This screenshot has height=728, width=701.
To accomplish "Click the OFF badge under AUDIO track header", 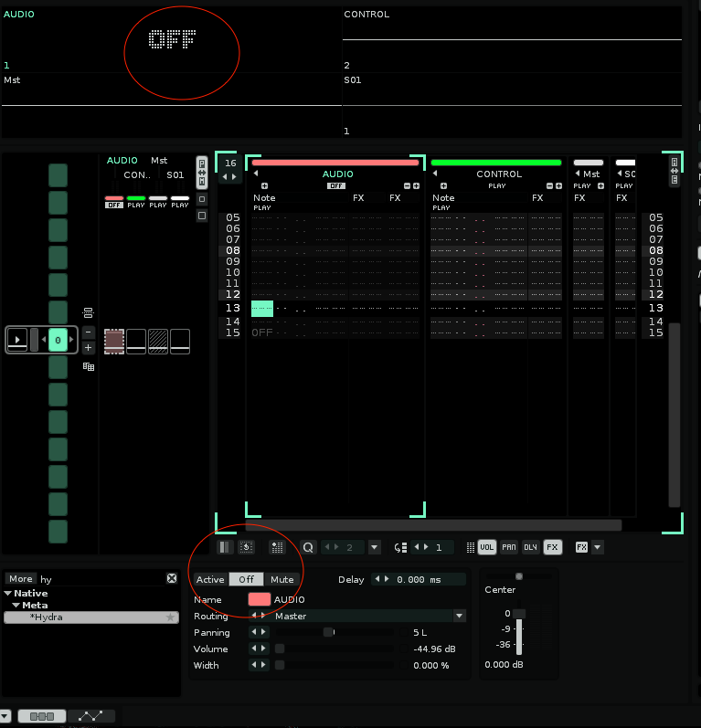I will [x=335, y=185].
